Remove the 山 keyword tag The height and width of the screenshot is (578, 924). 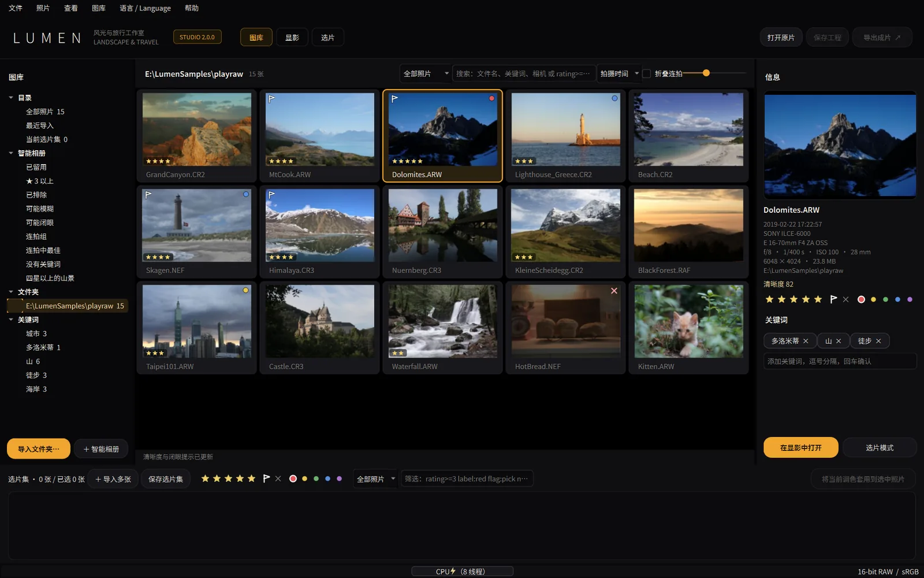tap(839, 341)
